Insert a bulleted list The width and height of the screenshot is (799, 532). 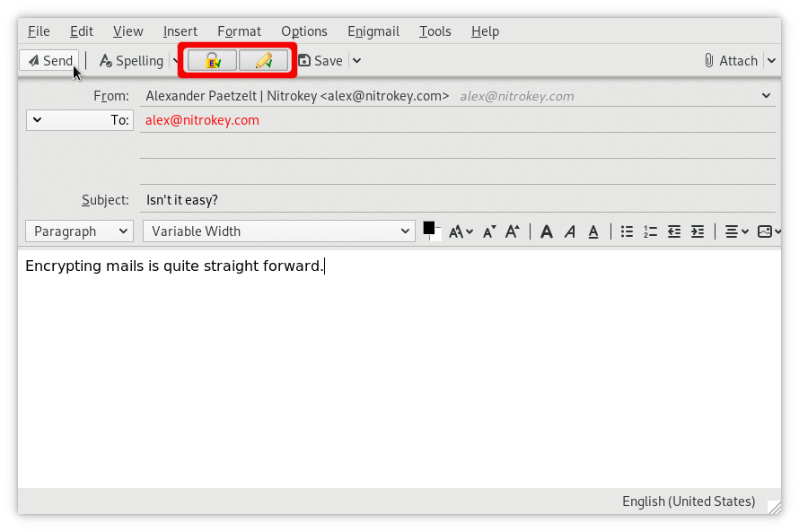[627, 231]
